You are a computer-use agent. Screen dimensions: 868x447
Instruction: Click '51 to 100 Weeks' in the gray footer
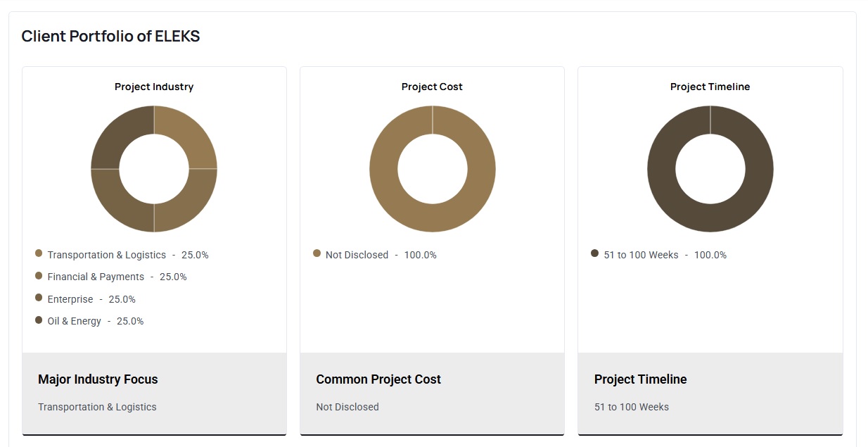click(632, 407)
